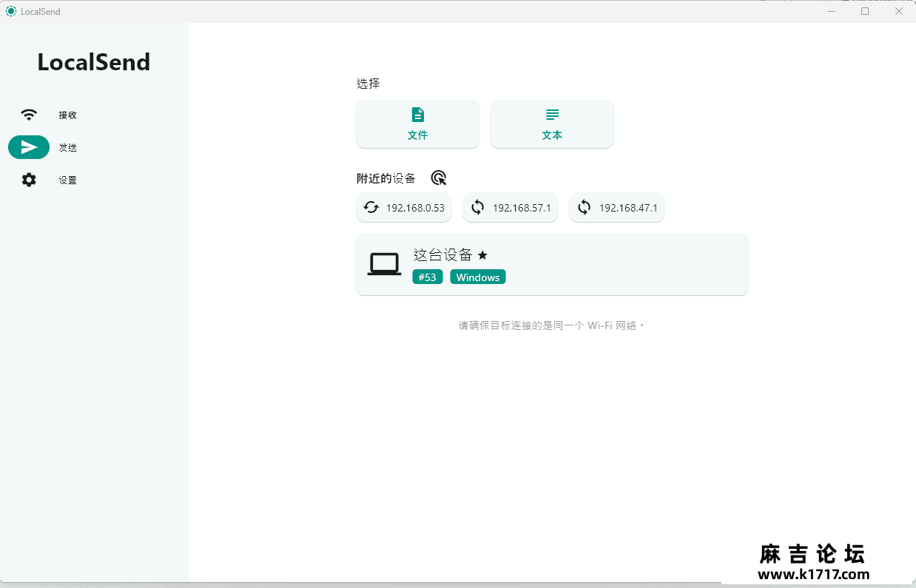Maximize the LocalSend window
The height and width of the screenshot is (588, 916).
865,11
